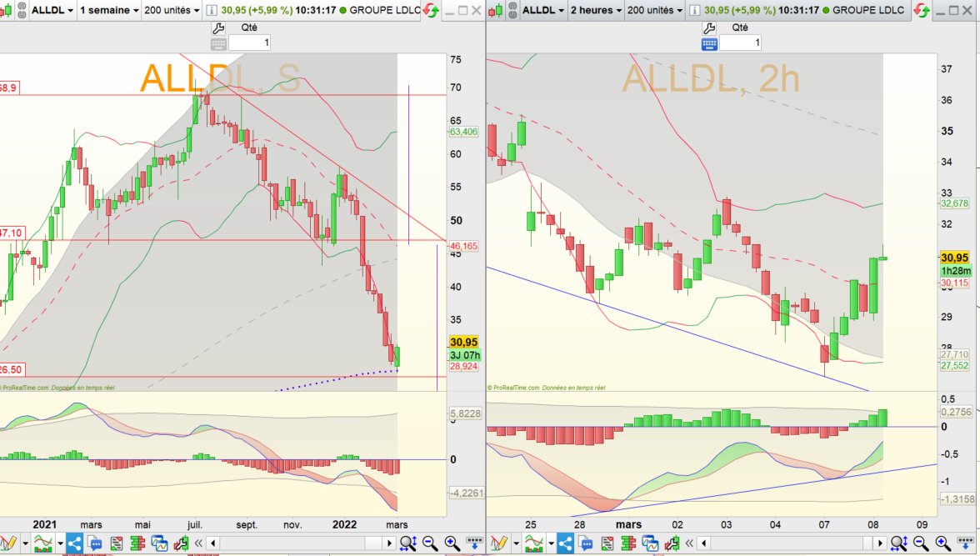Open ALLDL ticker dropdown in 2h chart
Viewport: 980px width, 556px height.
[x=542, y=10]
